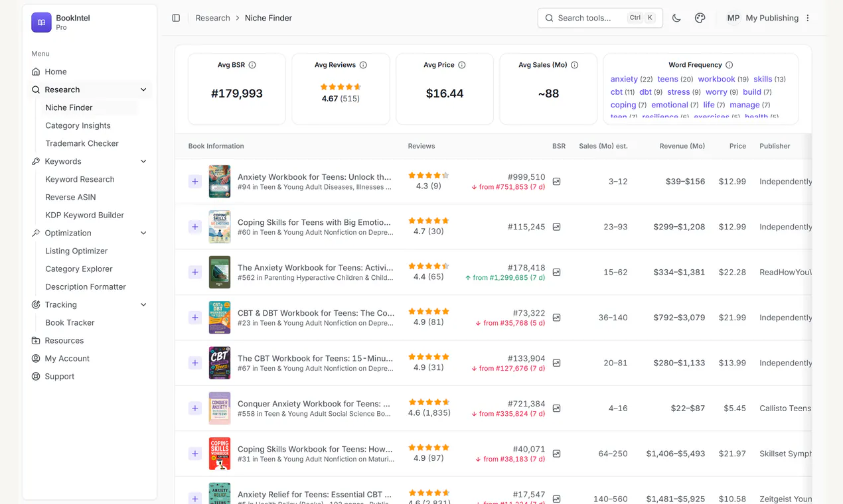This screenshot has height=504, width=843.
Task: Open the color theme palette icon
Action: (x=700, y=18)
